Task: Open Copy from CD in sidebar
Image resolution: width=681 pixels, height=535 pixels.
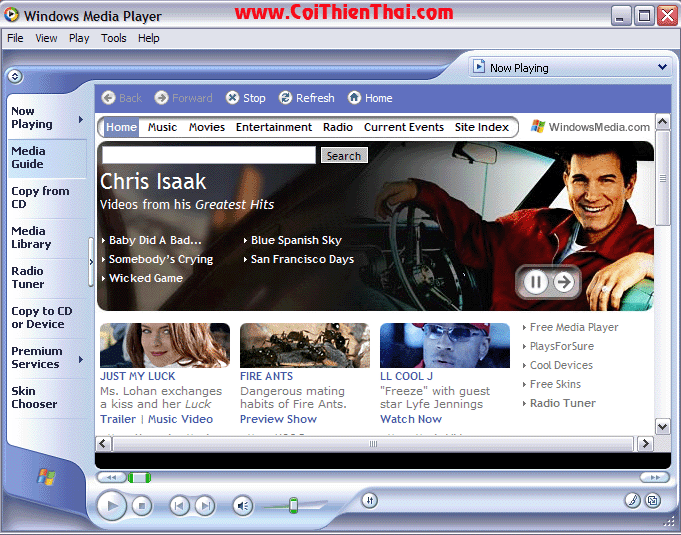Action: coord(40,198)
